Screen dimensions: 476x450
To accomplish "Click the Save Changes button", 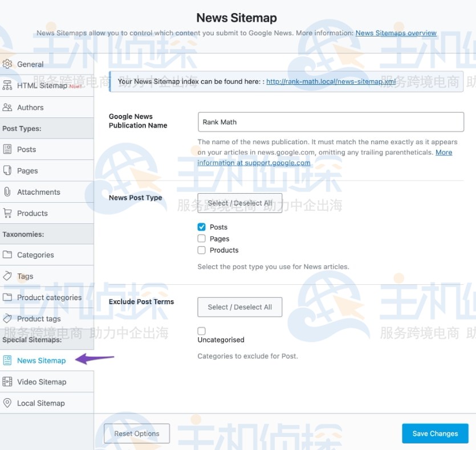I will (435, 433).
